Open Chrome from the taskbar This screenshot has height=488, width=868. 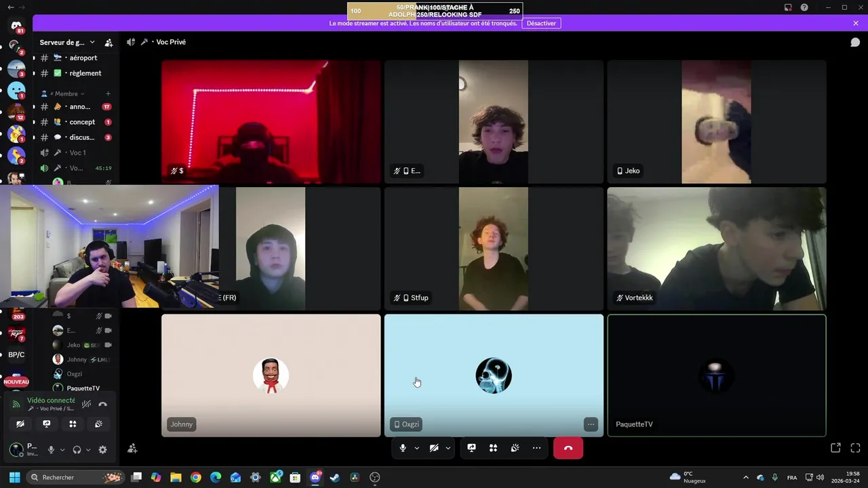(195, 477)
